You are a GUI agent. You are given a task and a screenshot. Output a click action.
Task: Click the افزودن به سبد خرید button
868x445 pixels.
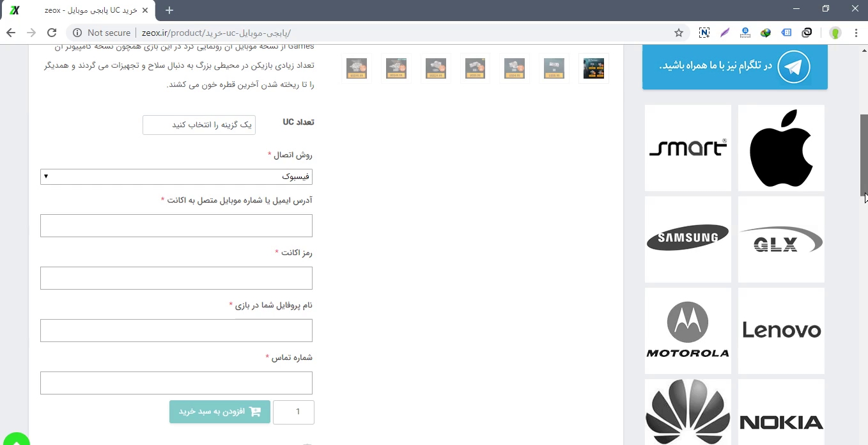220,412
